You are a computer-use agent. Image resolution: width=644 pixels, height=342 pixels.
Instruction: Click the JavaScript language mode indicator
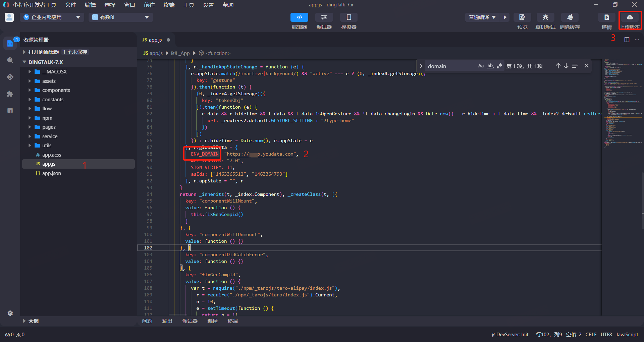pyautogui.click(x=627, y=334)
